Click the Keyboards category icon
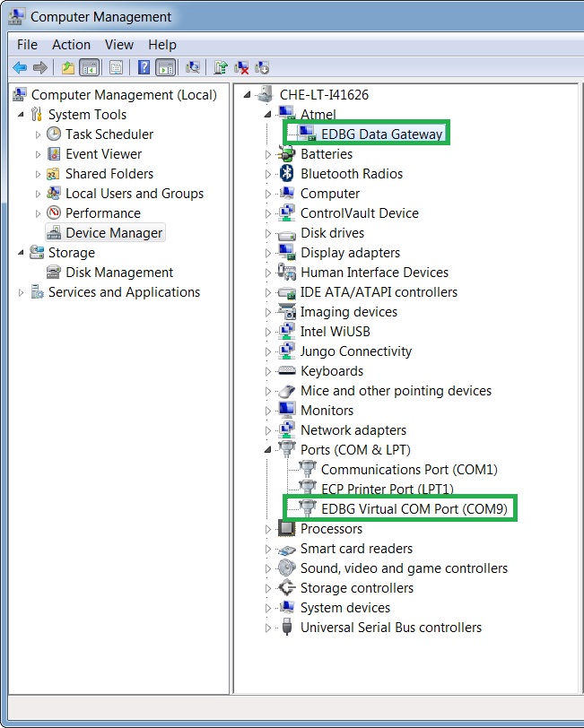The height and width of the screenshot is (728, 584). pyautogui.click(x=287, y=370)
